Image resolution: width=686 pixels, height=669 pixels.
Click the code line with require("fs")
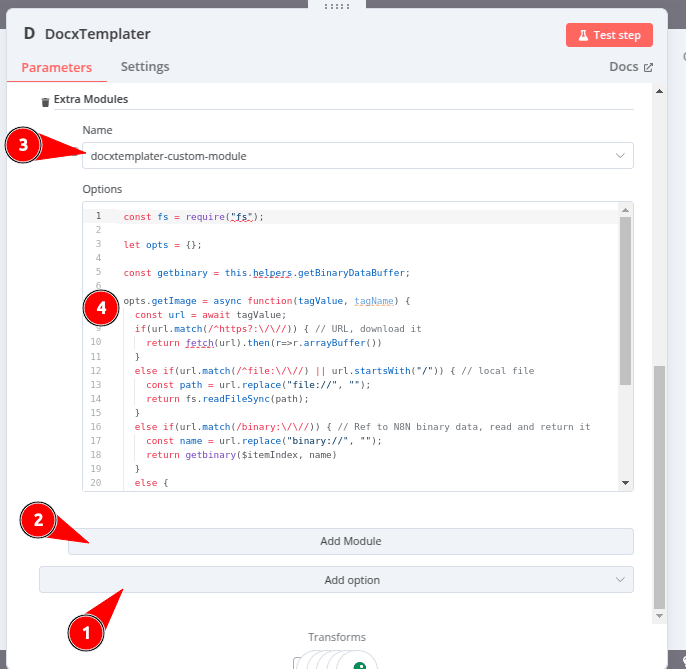[x=193, y=217]
